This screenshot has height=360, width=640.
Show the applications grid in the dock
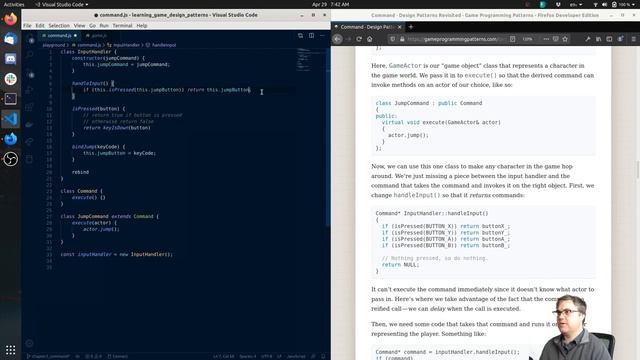(x=11, y=350)
